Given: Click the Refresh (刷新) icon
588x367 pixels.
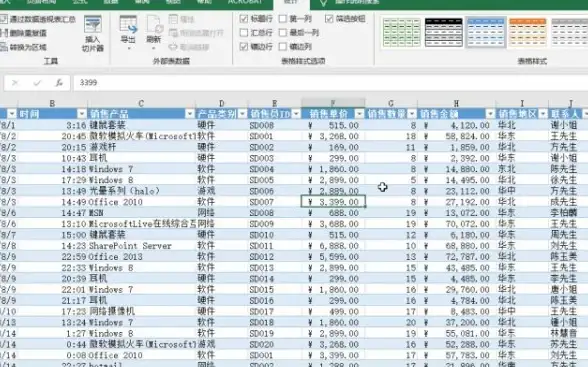Looking at the screenshot, I should point(154,24).
